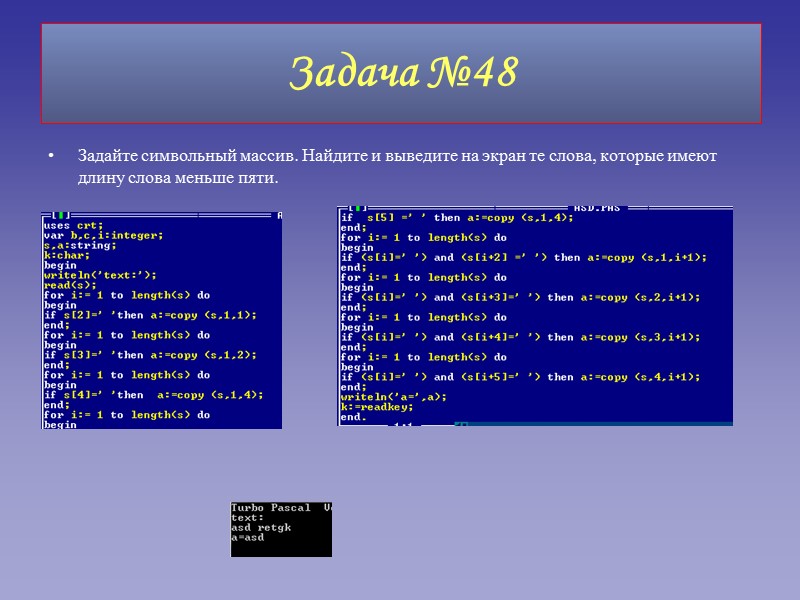Click the line writeln('a=',a);

tap(393, 397)
